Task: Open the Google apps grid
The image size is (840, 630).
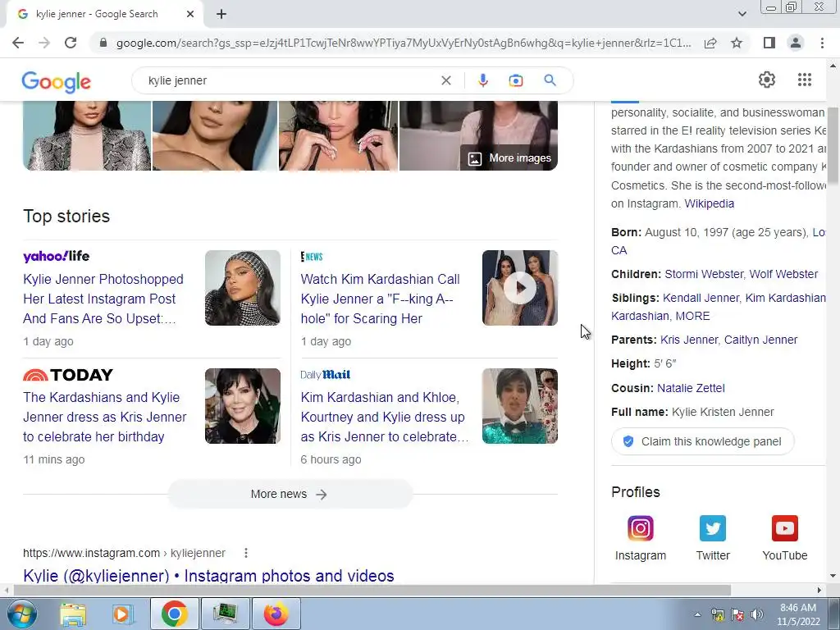Action: (x=804, y=80)
